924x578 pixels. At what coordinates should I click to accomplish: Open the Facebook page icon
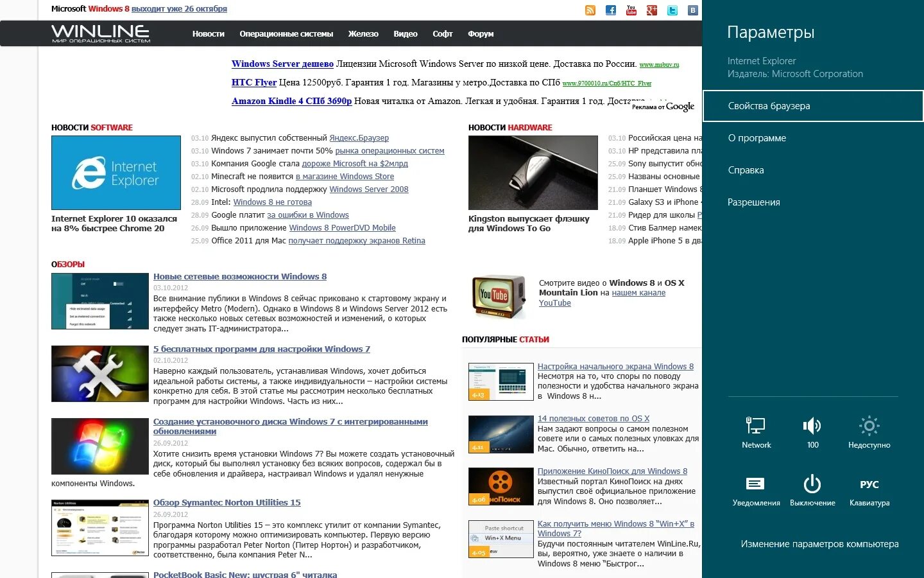[x=611, y=10]
